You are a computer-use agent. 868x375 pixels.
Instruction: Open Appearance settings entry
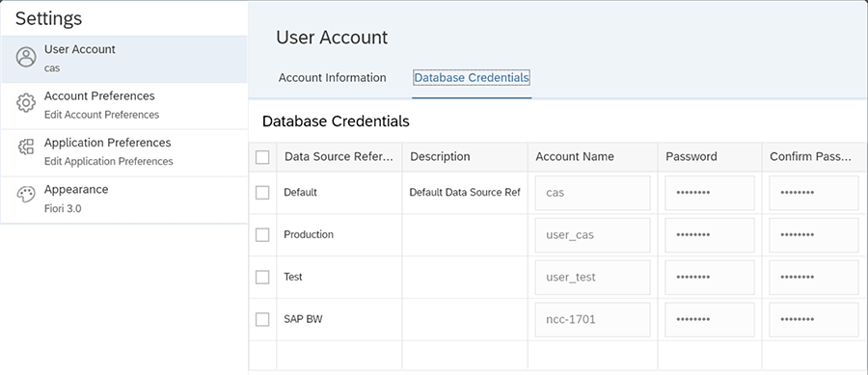click(124, 200)
